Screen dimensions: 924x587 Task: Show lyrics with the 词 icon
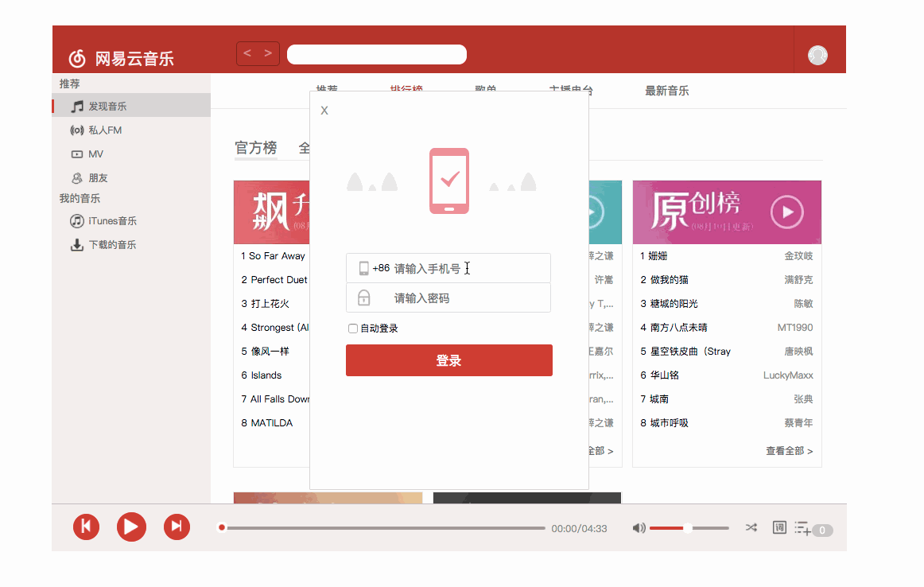tap(779, 527)
